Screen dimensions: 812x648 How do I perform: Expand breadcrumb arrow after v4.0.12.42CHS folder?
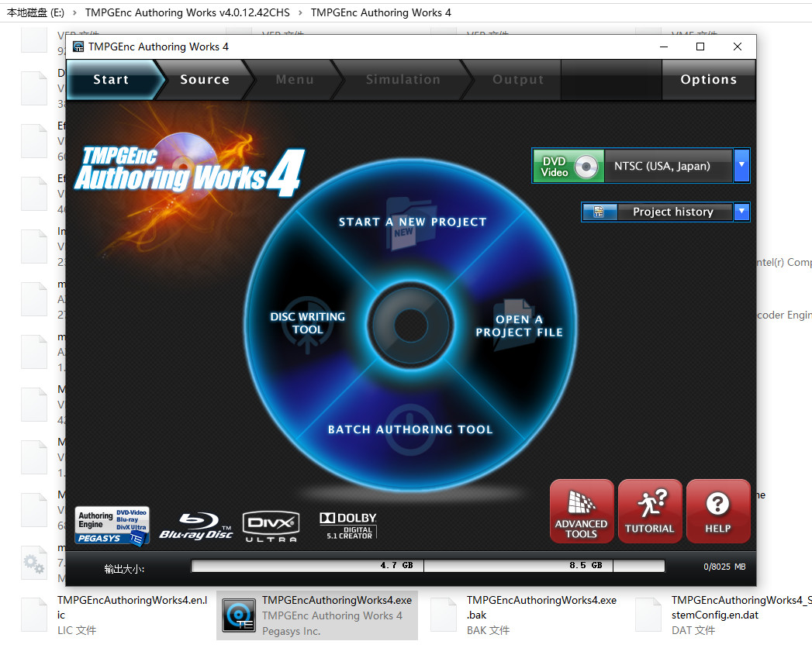[x=300, y=12]
